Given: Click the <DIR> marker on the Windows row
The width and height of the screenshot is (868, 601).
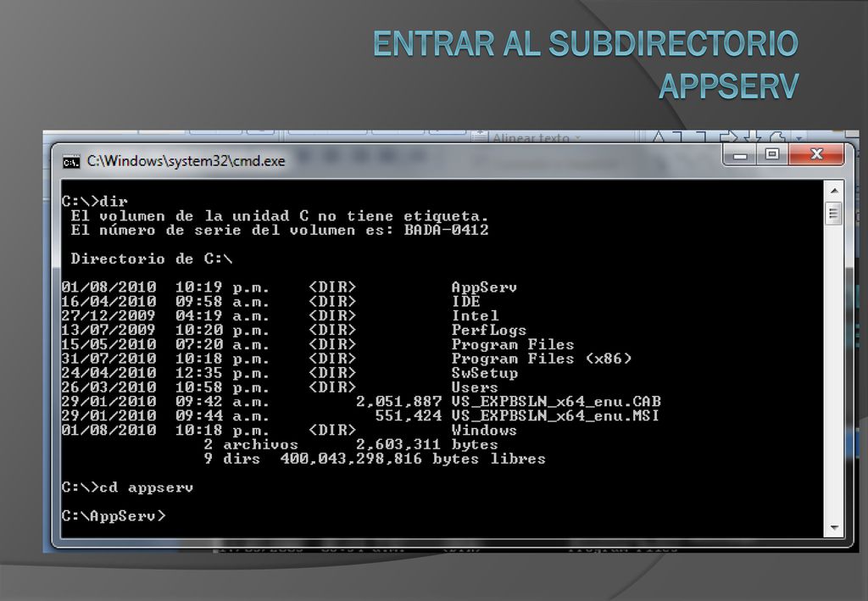Looking at the screenshot, I should coord(332,430).
